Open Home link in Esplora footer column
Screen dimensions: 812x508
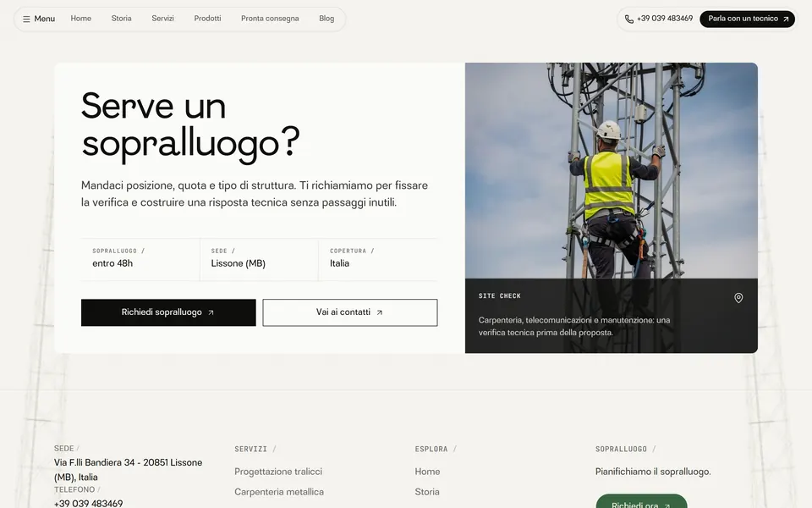(427, 472)
